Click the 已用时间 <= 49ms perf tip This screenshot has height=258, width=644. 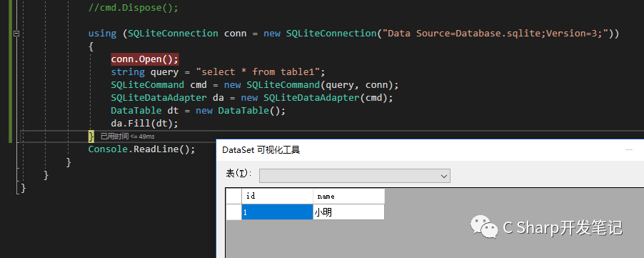127,137
